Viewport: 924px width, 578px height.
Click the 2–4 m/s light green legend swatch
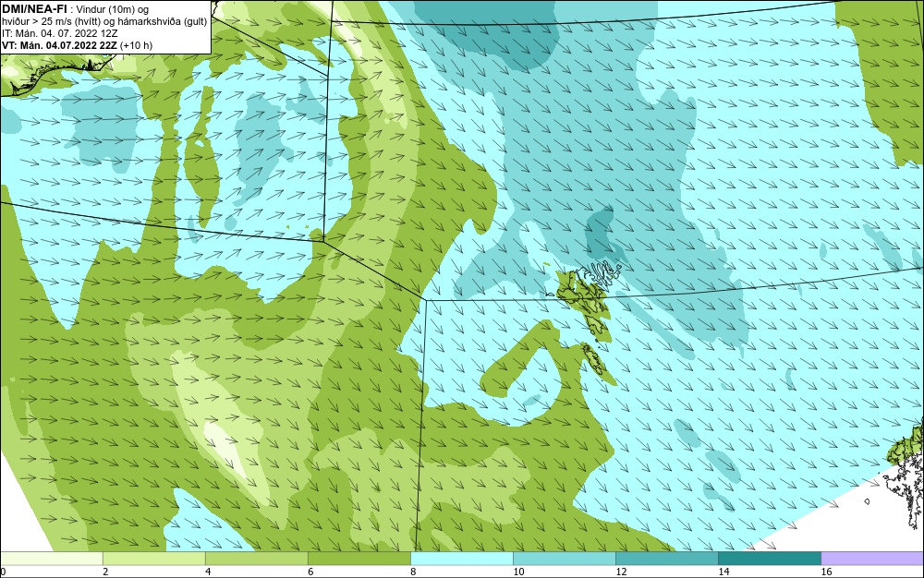[x=153, y=559]
